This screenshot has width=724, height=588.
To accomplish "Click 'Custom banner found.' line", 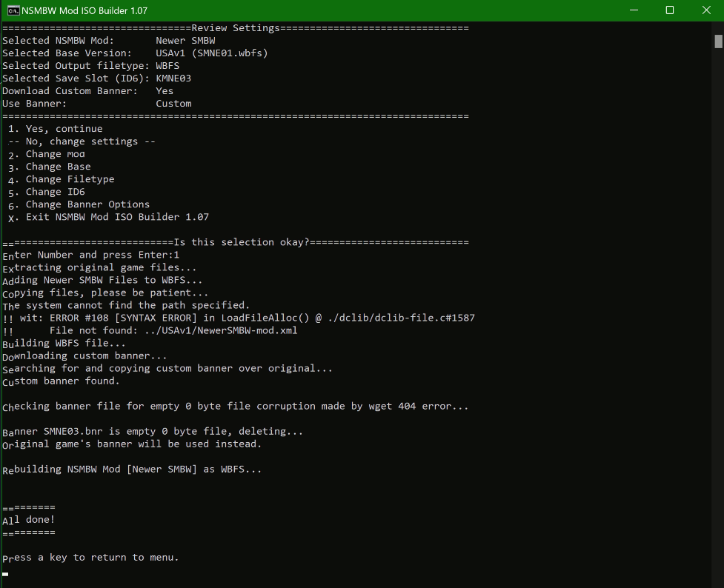I will click(x=62, y=381).
